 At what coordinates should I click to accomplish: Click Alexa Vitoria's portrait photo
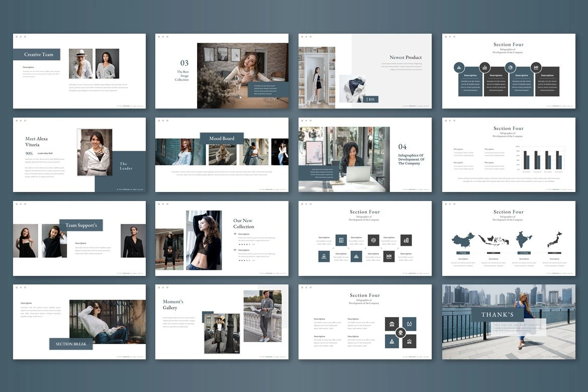click(x=94, y=152)
